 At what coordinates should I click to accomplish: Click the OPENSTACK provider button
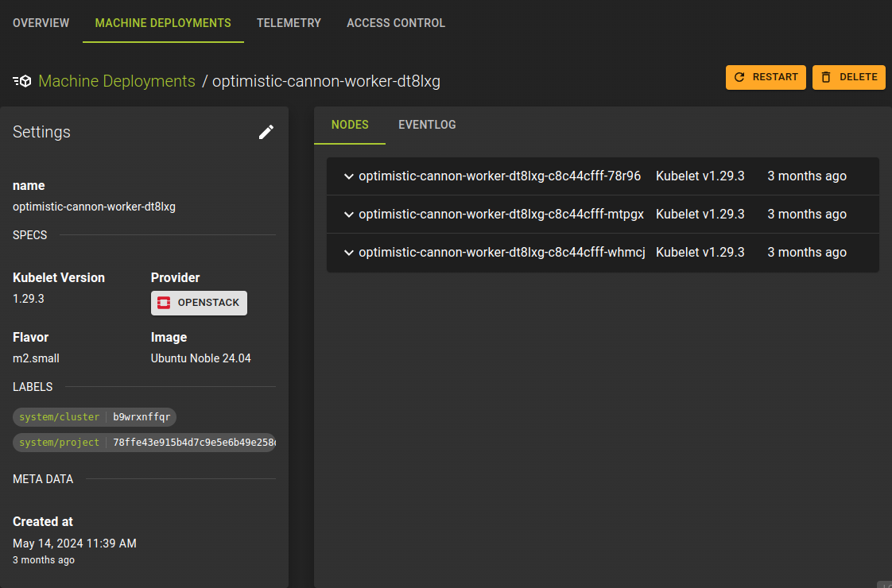pyautogui.click(x=199, y=303)
